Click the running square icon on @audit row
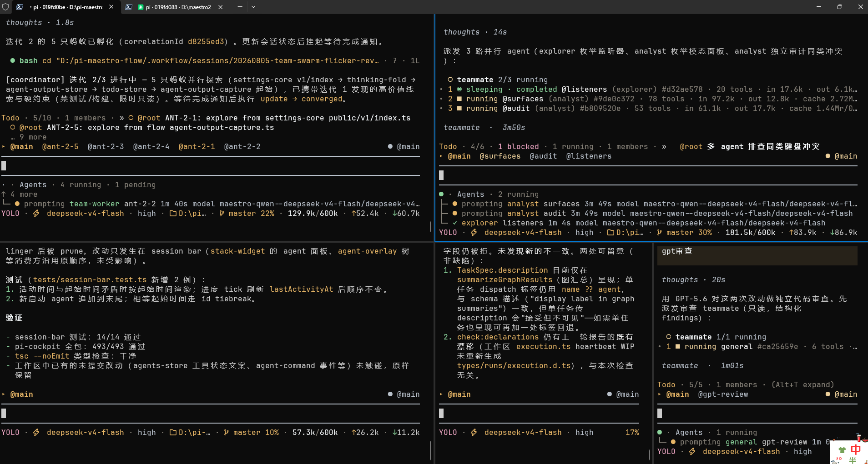The image size is (868, 464). click(459, 109)
